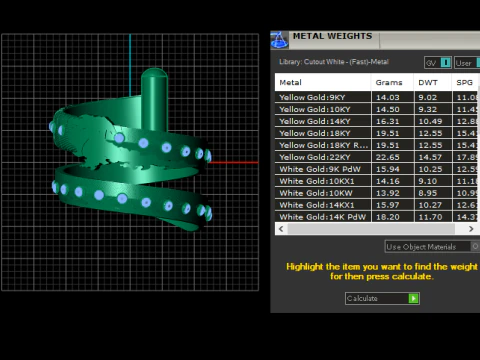Select the Yellow Gold:18KY R... row
This screenshot has width=480, height=360.
coord(377,145)
